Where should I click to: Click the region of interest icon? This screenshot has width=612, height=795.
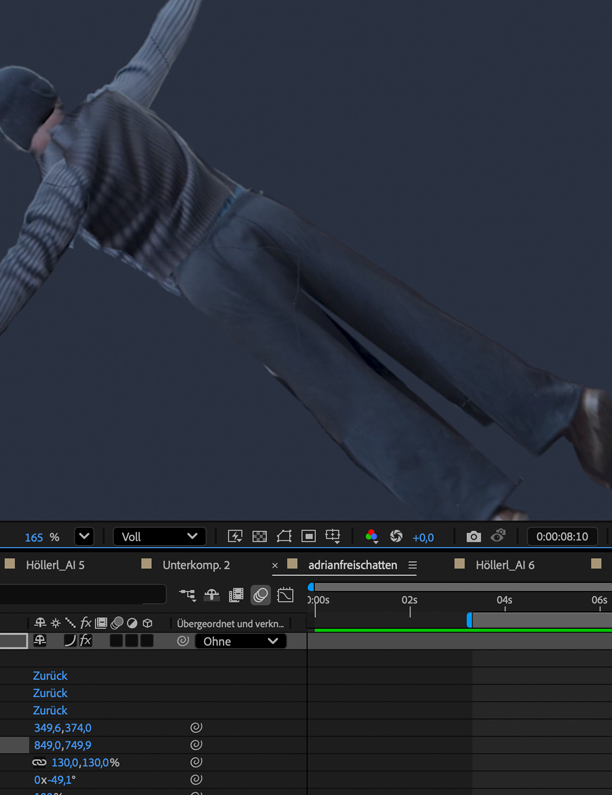(309, 537)
